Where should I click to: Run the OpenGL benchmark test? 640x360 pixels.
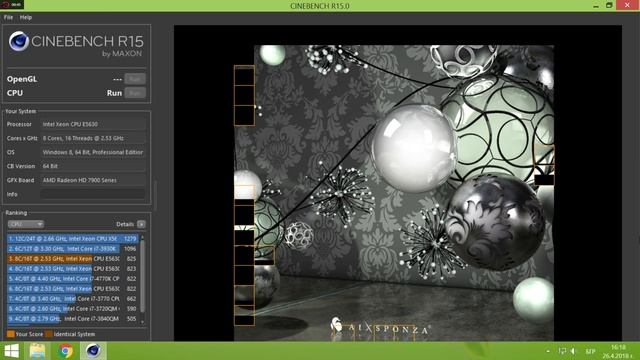tap(135, 79)
